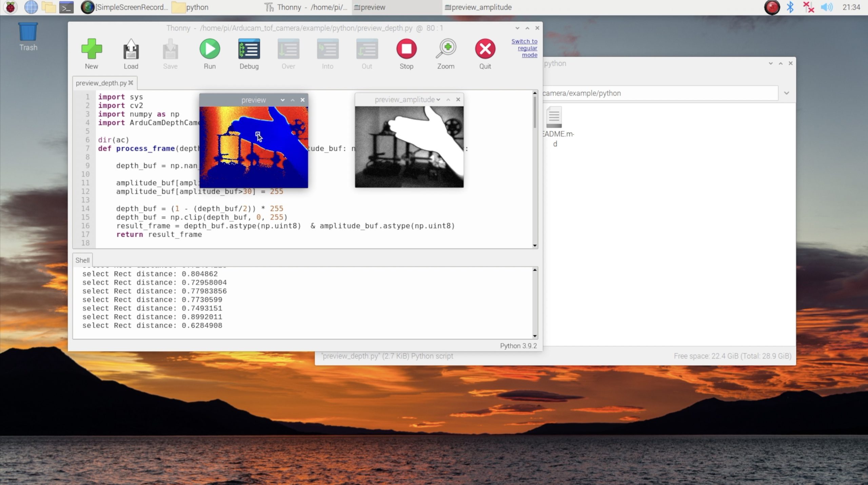The width and height of the screenshot is (868, 485).
Task: Select the preview_depth.py editor tab
Action: (101, 83)
